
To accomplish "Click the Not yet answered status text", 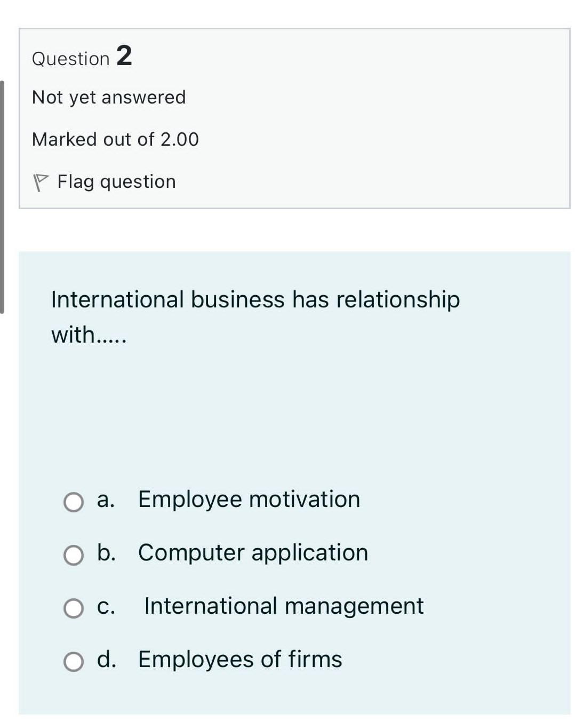I will click(x=109, y=97).
